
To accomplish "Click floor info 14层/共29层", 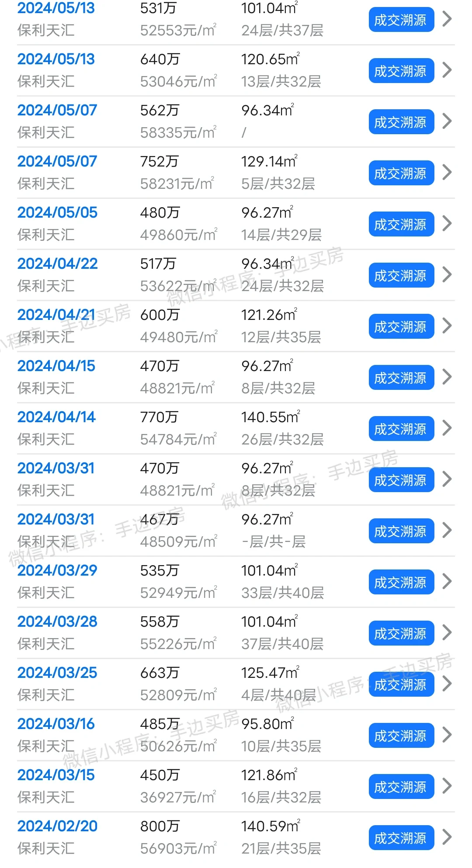I will 281,235.
